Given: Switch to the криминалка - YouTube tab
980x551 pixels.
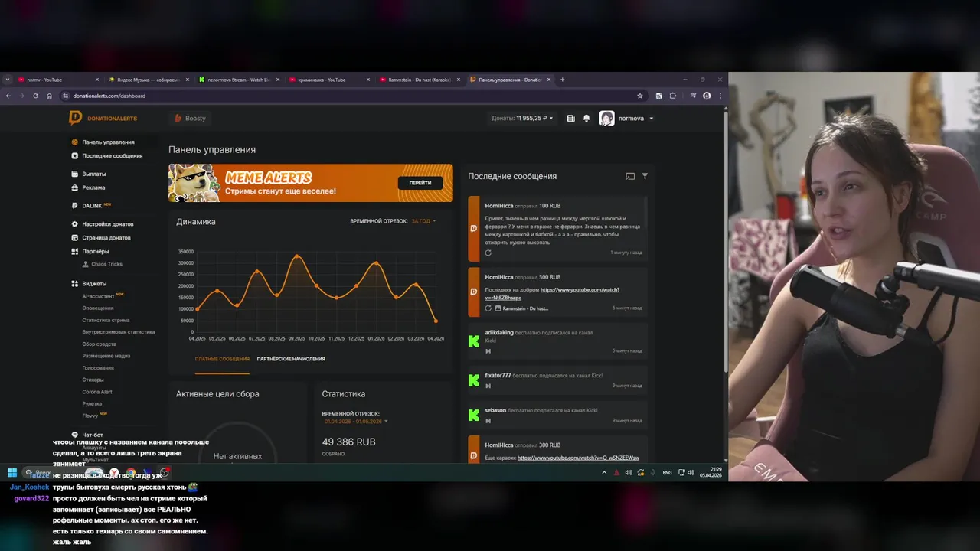Looking at the screenshot, I should pos(329,80).
